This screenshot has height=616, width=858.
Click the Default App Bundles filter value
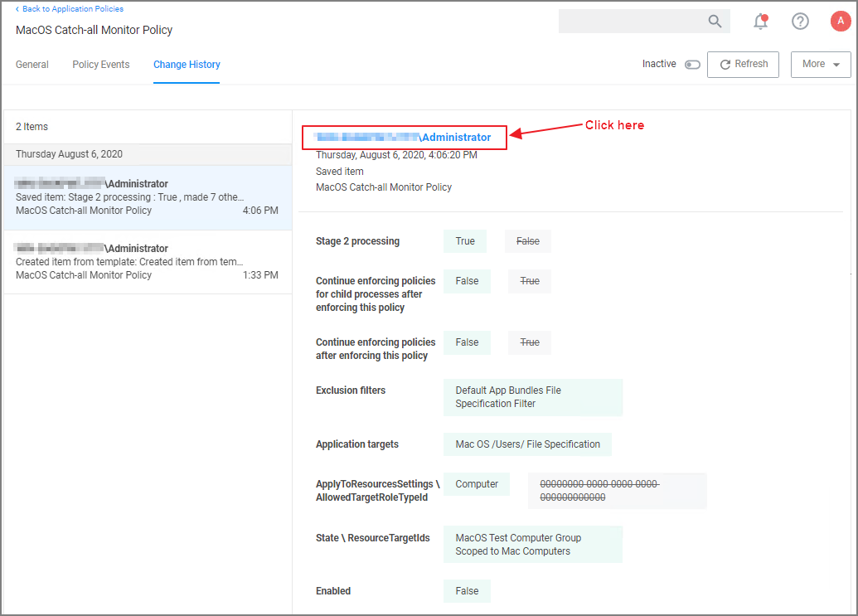532,397
